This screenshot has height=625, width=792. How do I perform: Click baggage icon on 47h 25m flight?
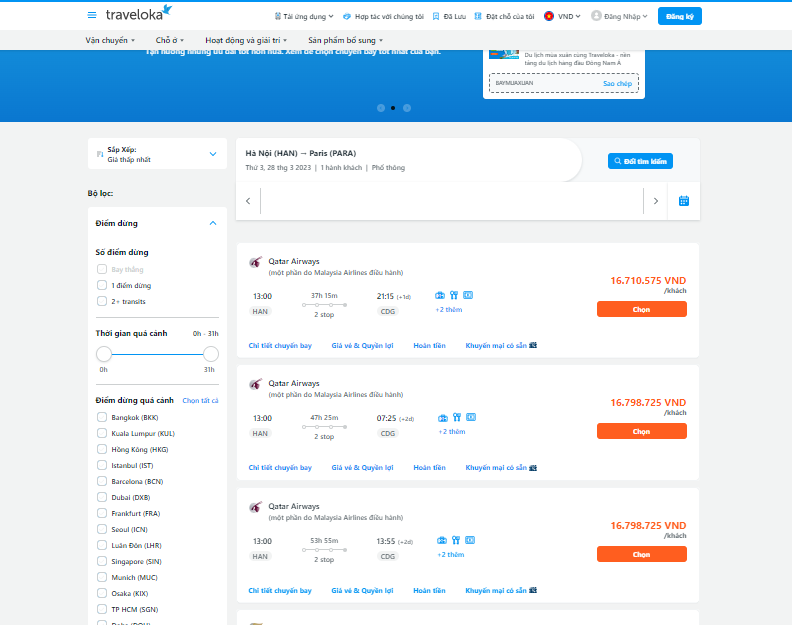[x=443, y=417]
